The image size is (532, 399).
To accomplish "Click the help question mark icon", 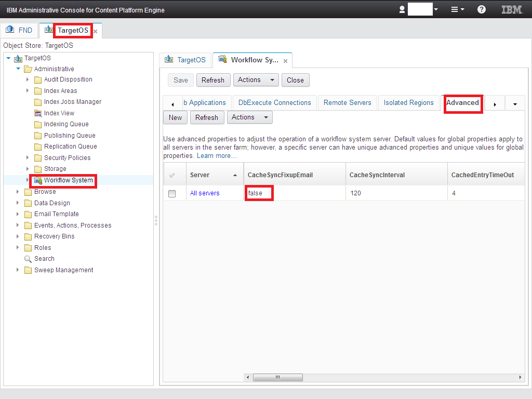I will pos(481,9).
